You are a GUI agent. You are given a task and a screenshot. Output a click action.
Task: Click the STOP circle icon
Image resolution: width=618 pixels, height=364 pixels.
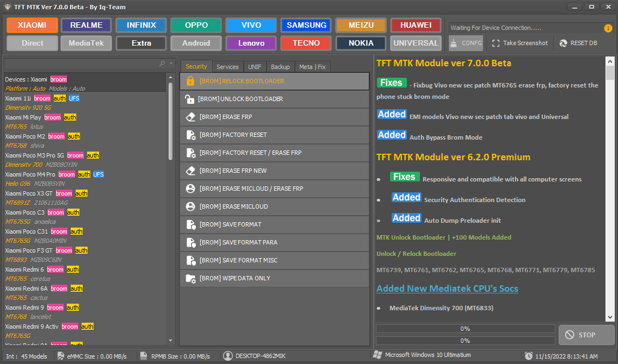[x=570, y=335]
